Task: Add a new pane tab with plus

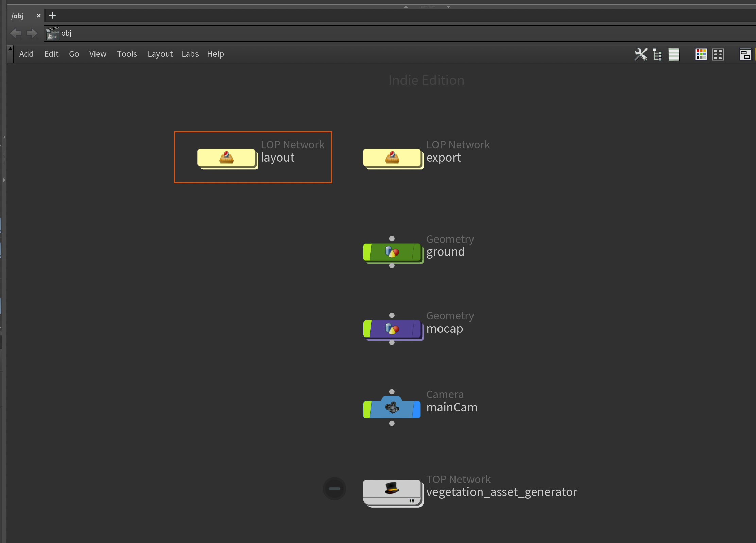Action: point(52,16)
